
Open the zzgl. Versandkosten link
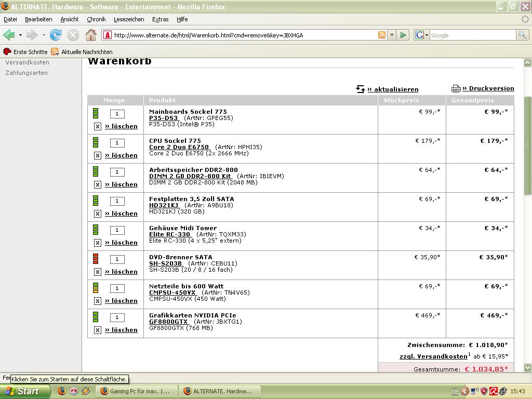click(x=433, y=356)
